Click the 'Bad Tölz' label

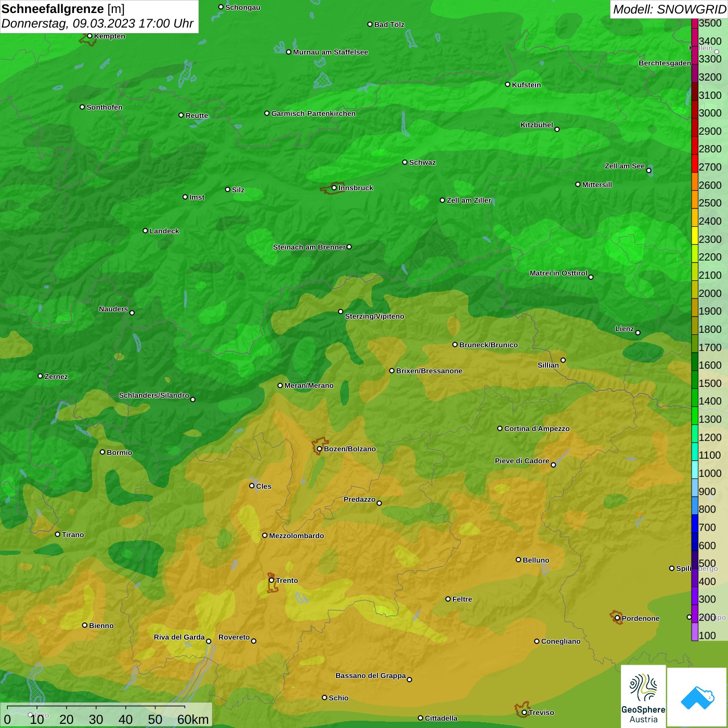(389, 24)
